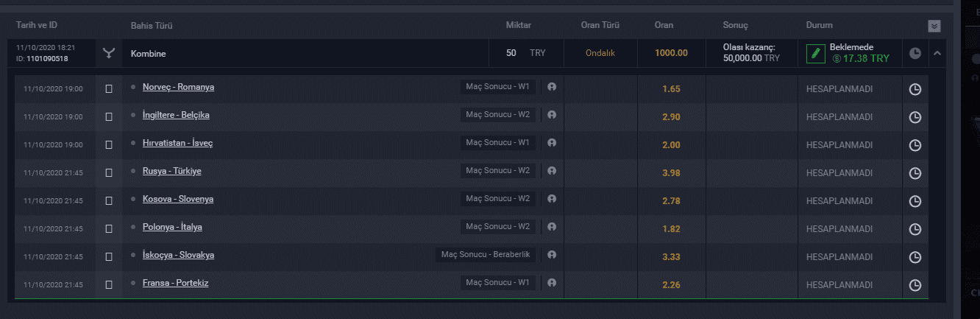
Task: Click the clock icon in the Kombine row
Action: tap(915, 53)
